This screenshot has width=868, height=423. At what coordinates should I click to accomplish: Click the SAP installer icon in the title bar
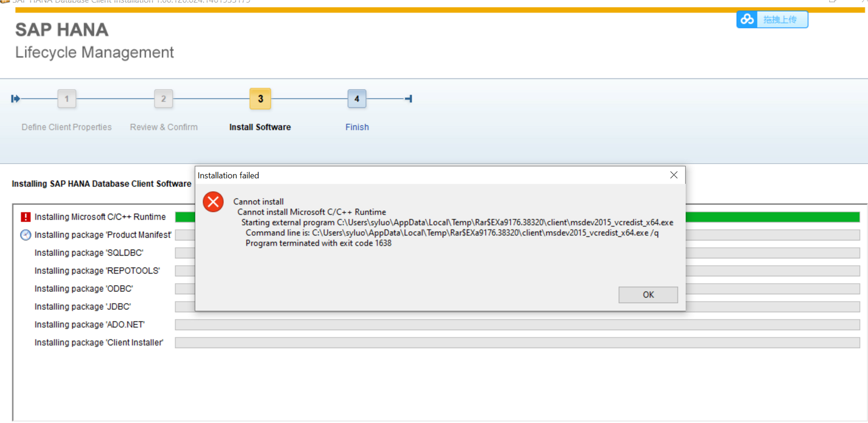[5, 1]
